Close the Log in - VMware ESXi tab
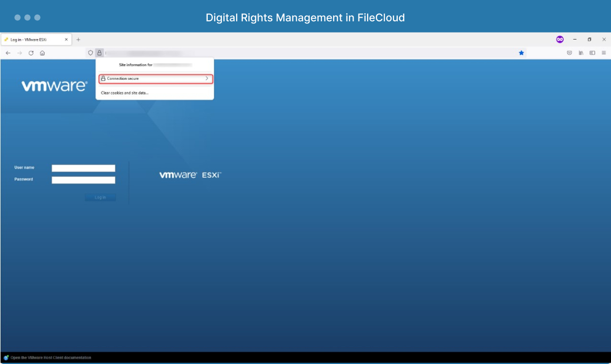 66,39
